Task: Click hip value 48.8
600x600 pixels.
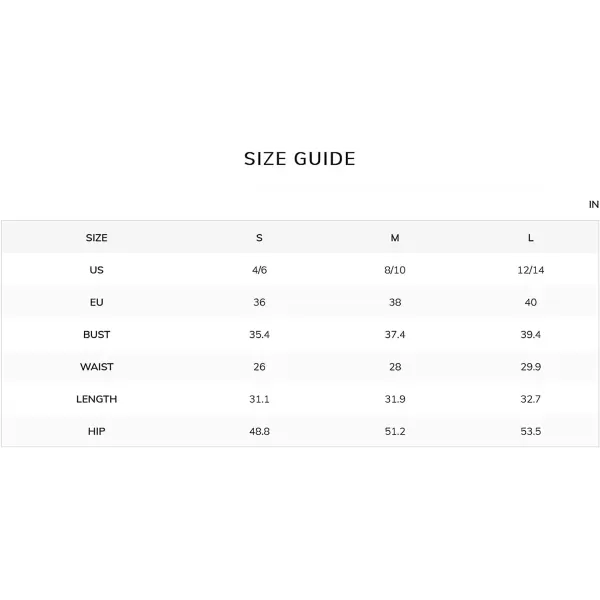Action: tap(259, 431)
